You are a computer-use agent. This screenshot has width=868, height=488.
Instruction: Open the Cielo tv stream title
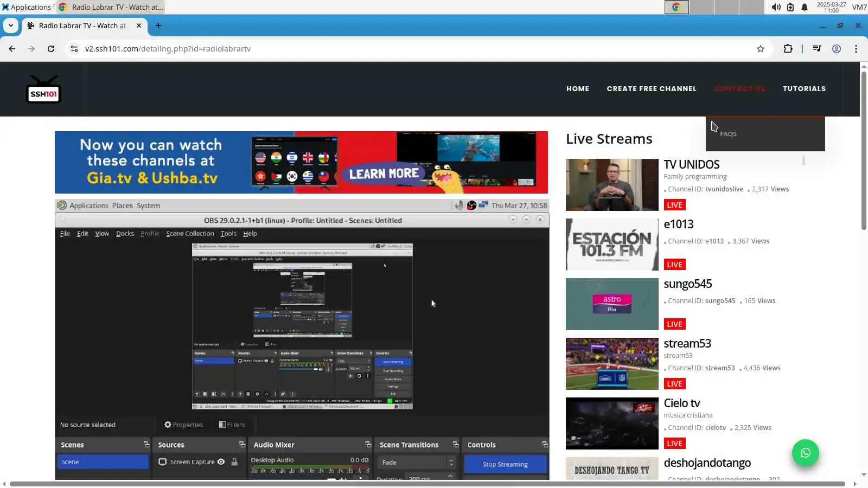click(x=681, y=403)
